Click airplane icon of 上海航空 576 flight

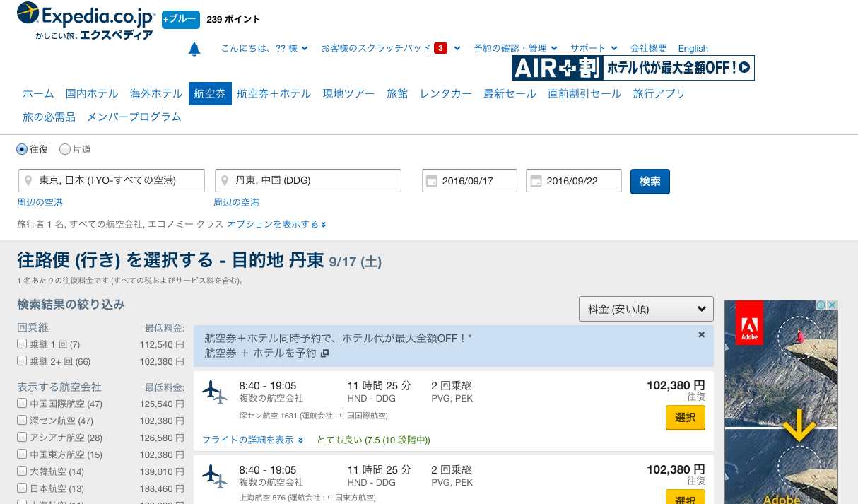215,476
